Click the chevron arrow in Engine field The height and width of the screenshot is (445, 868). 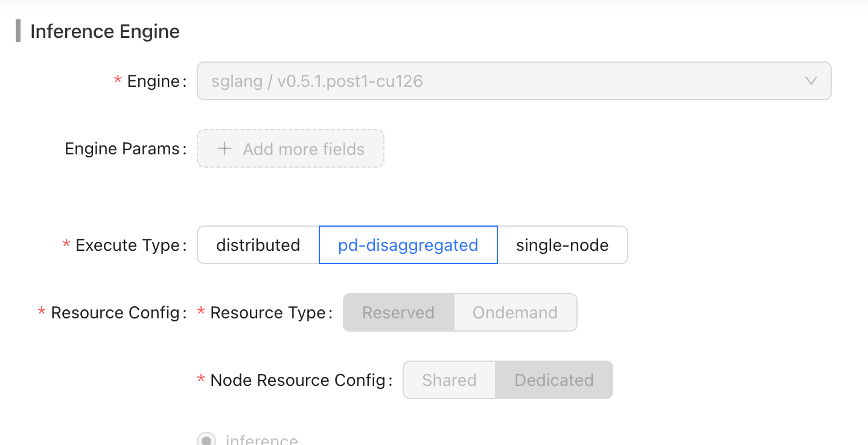[x=811, y=81]
